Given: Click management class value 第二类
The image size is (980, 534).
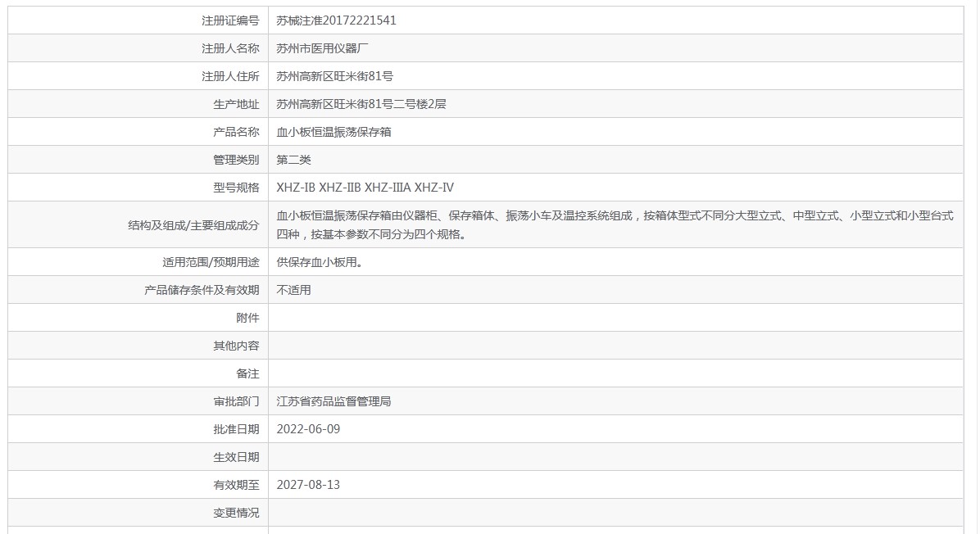Looking at the screenshot, I should pyautogui.click(x=293, y=160).
